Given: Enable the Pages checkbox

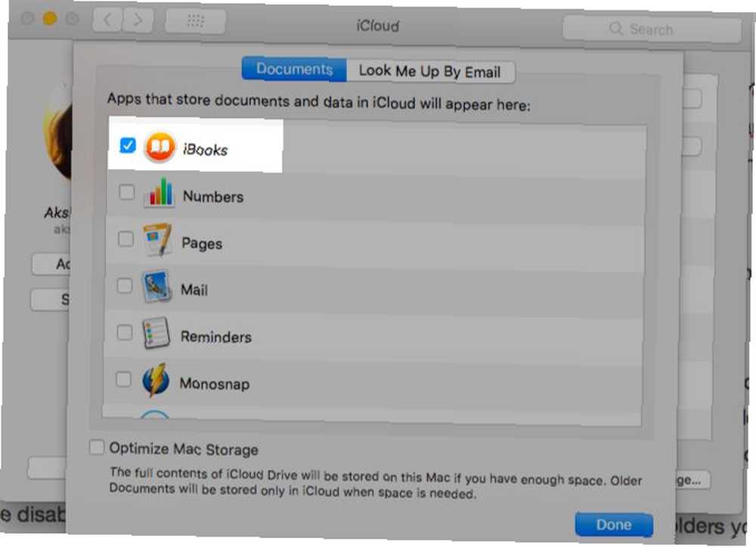Looking at the screenshot, I should (x=125, y=239).
